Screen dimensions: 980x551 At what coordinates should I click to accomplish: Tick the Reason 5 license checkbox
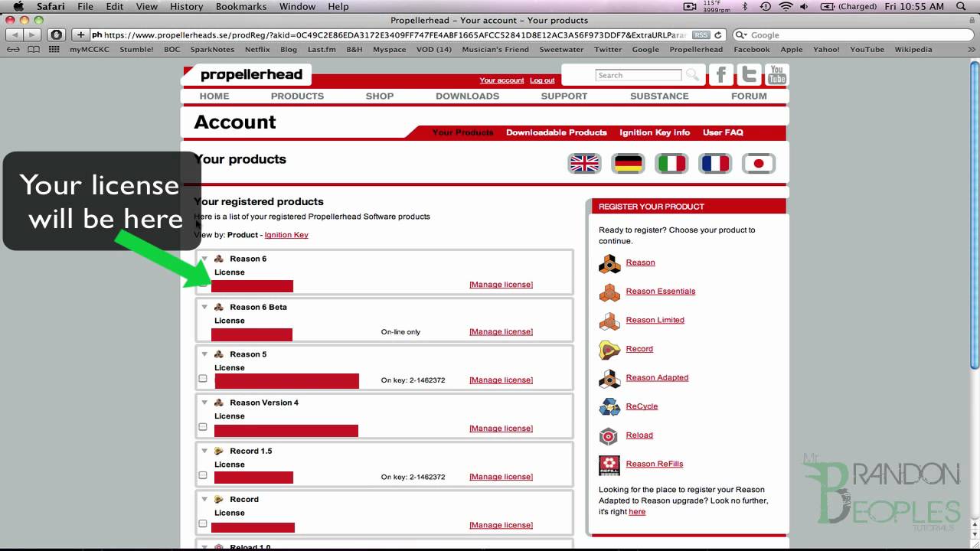tap(203, 378)
